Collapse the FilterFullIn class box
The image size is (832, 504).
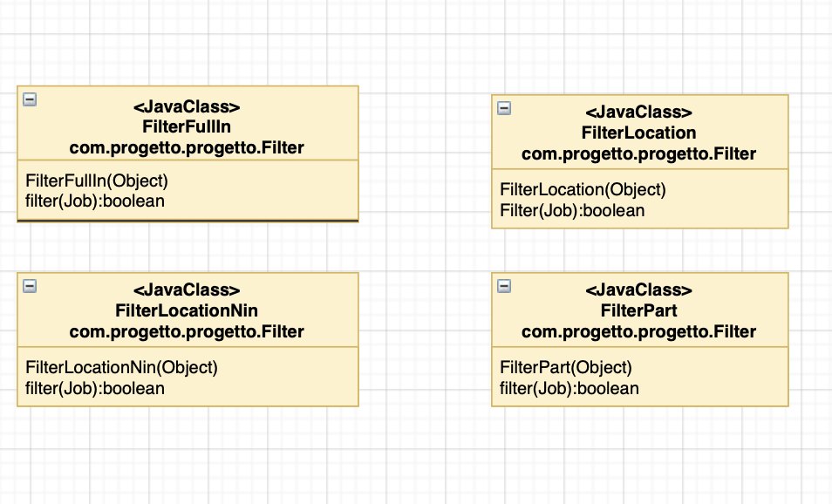(x=30, y=99)
